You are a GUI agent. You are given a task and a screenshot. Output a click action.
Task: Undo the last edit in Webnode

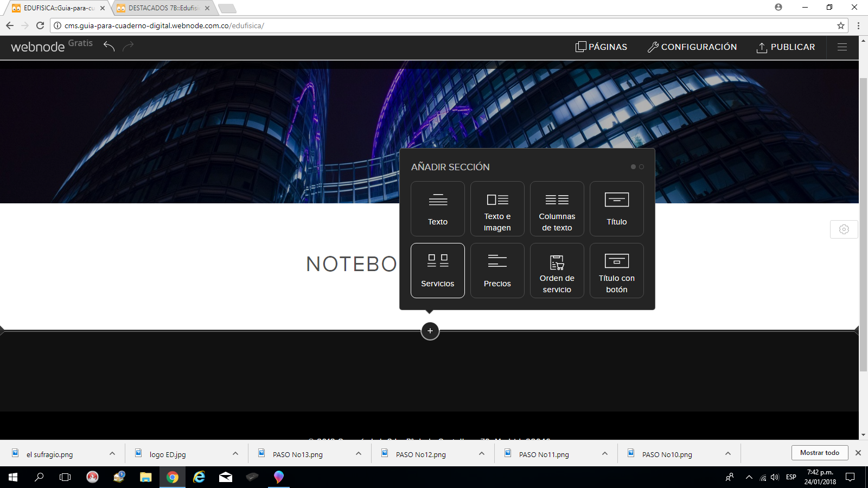coord(109,47)
